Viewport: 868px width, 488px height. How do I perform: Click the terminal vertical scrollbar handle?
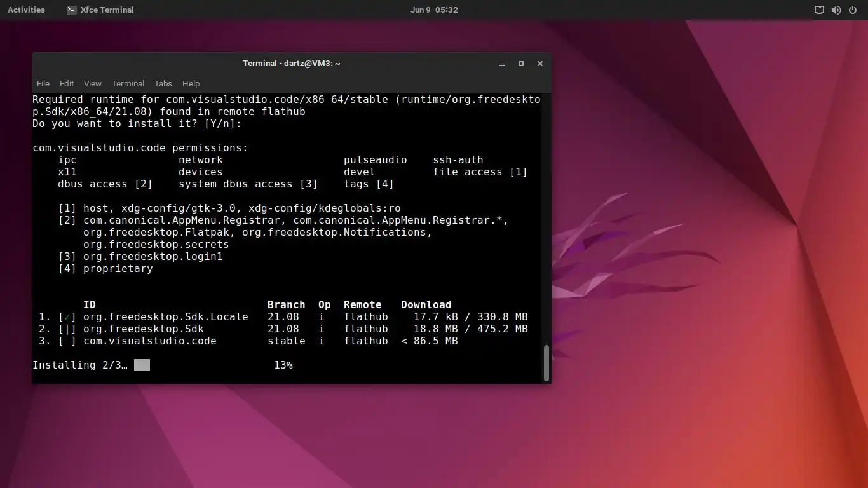546,363
